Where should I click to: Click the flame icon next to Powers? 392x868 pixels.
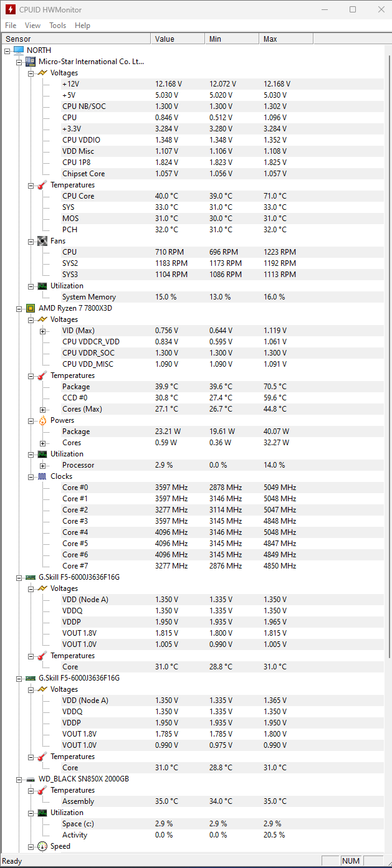42,420
